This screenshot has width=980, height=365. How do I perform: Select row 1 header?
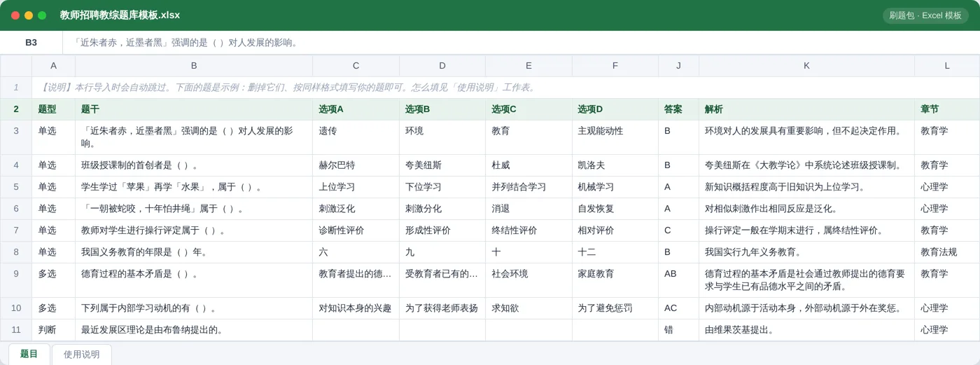point(16,88)
